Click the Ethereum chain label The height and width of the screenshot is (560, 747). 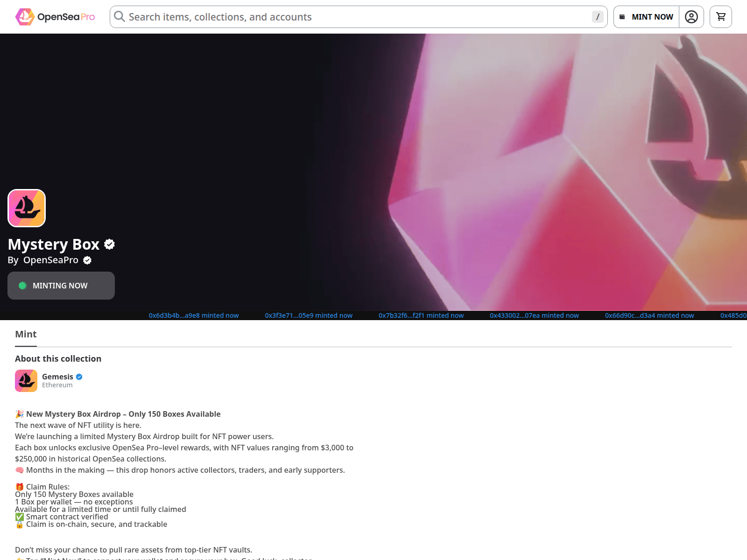57,385
